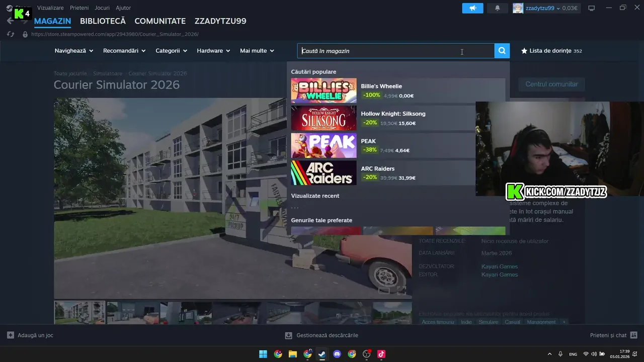Open the Prieteni menu
This screenshot has height=362, width=644.
79,8
